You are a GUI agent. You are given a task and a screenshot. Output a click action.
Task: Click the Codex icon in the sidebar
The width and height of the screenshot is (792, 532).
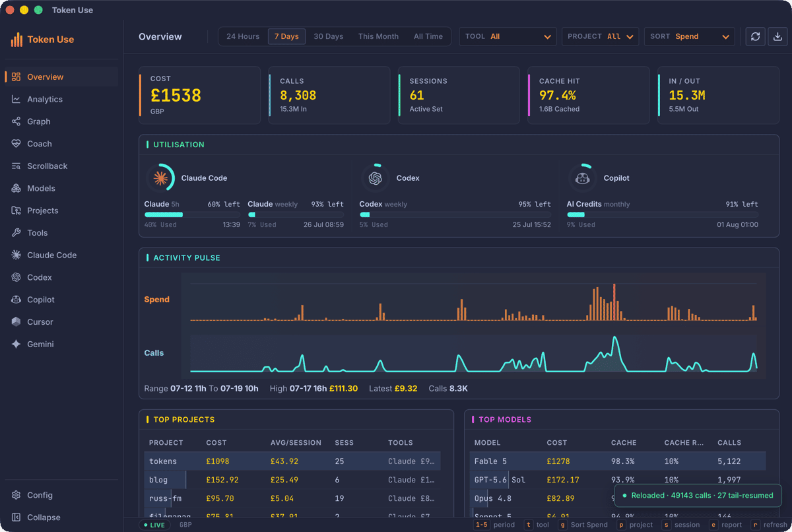click(x=16, y=277)
